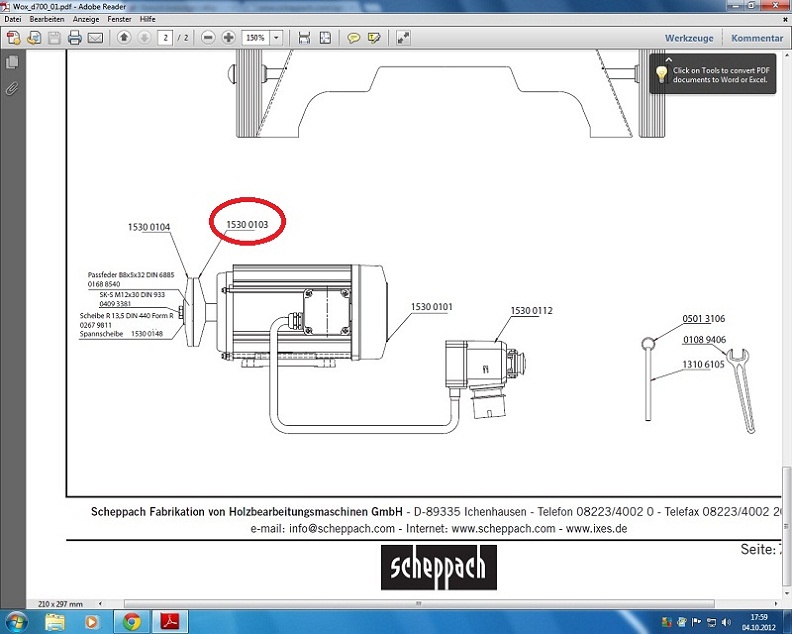The width and height of the screenshot is (792, 634).
Task: Click the Create PDF online icon
Action: tap(14, 38)
